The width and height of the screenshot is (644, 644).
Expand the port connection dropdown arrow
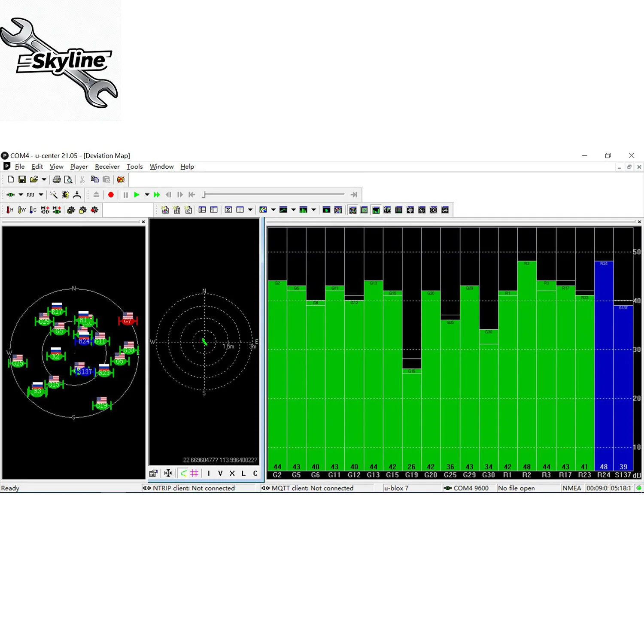[21, 194]
